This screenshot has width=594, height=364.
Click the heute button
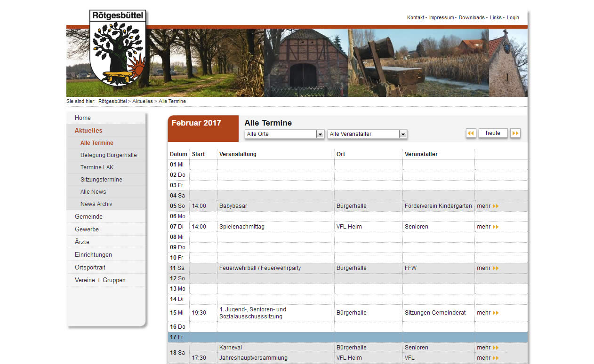493,133
